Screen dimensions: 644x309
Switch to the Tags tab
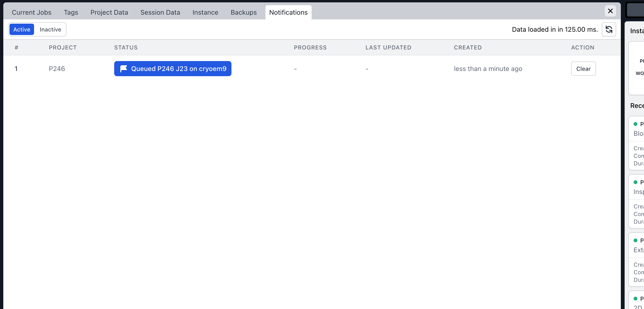[x=71, y=13]
